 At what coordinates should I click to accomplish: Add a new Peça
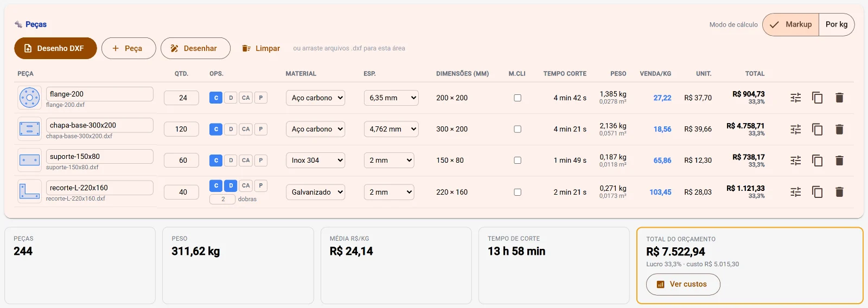pyautogui.click(x=129, y=48)
